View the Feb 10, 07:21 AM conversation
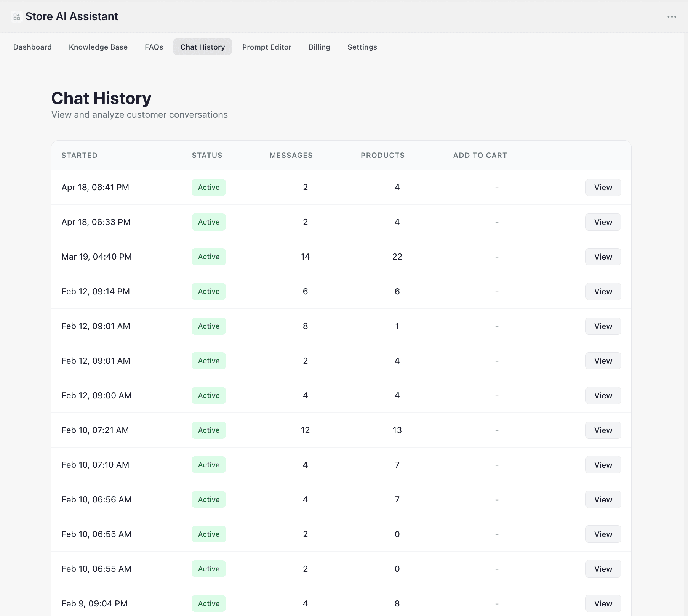Viewport: 688px width, 616px height. point(603,430)
